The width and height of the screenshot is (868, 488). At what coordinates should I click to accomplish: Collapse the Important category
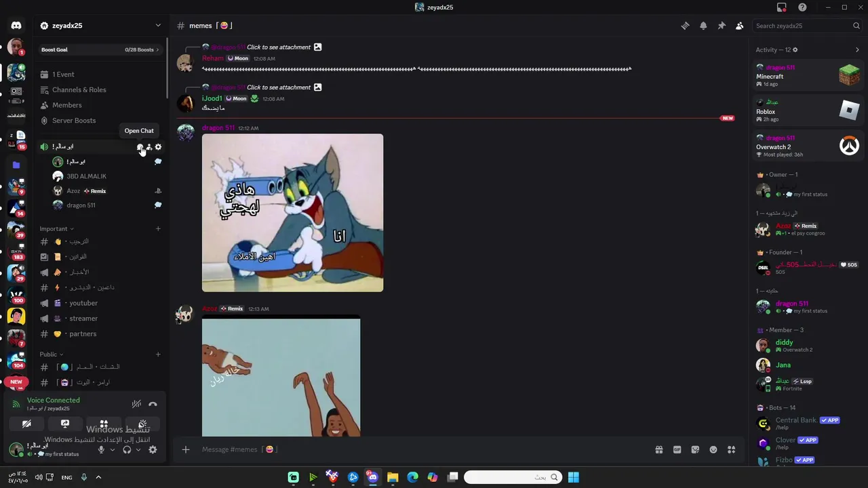point(56,229)
